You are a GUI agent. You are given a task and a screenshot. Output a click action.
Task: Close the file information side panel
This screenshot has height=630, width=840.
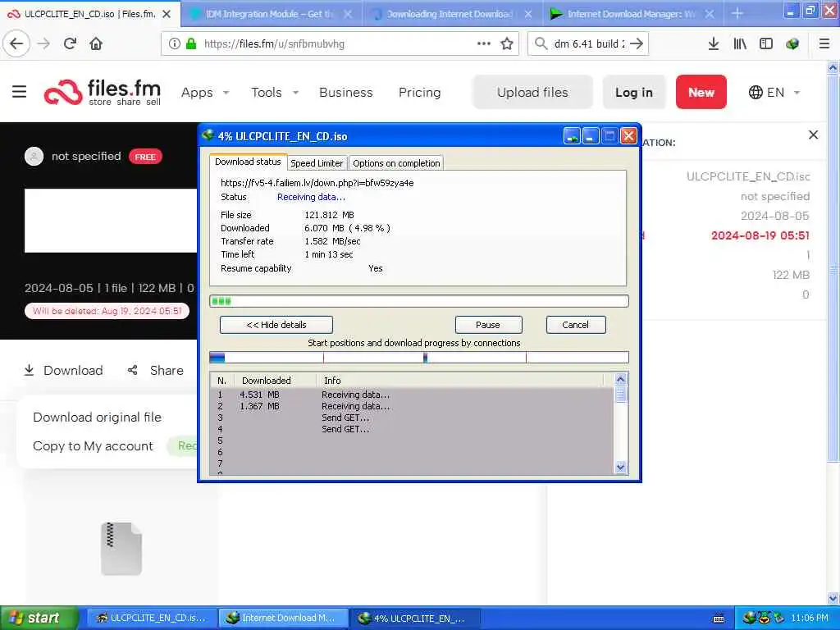click(813, 135)
